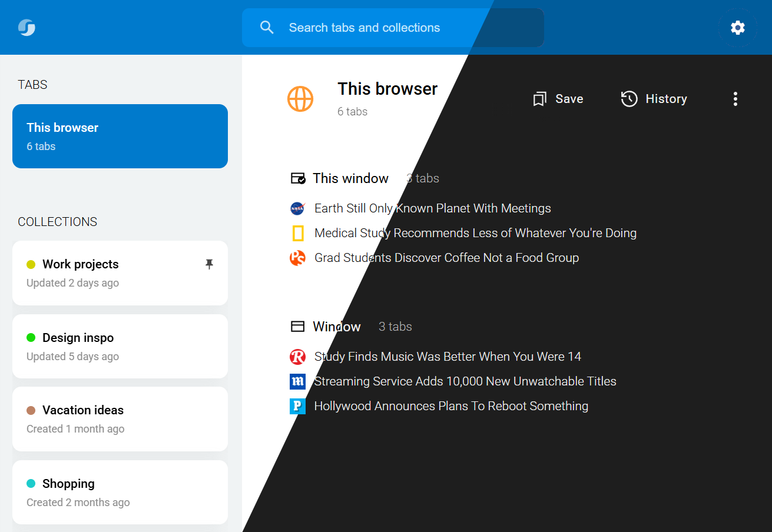
Task: Click Created 1 month ago text
Action: click(x=75, y=429)
